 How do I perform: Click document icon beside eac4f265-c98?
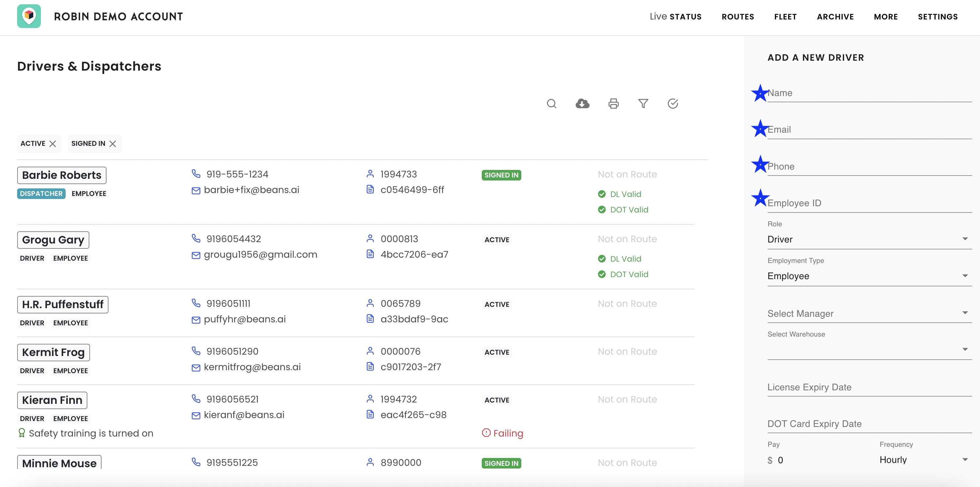tap(370, 414)
